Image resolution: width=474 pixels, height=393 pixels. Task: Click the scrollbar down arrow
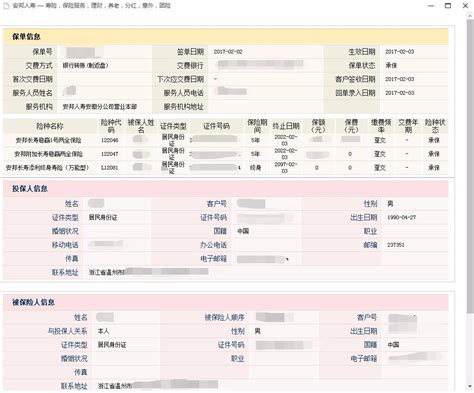(470, 387)
